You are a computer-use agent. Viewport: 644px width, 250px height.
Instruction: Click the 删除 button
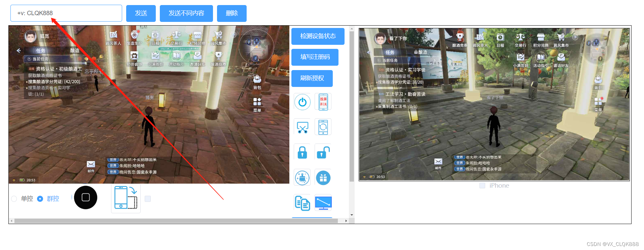pyautogui.click(x=232, y=13)
